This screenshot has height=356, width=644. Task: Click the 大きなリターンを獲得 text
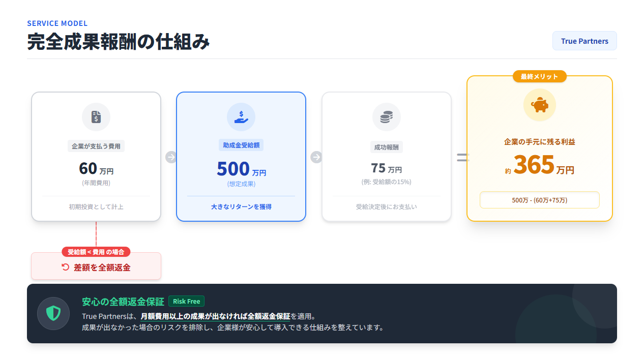click(x=241, y=207)
